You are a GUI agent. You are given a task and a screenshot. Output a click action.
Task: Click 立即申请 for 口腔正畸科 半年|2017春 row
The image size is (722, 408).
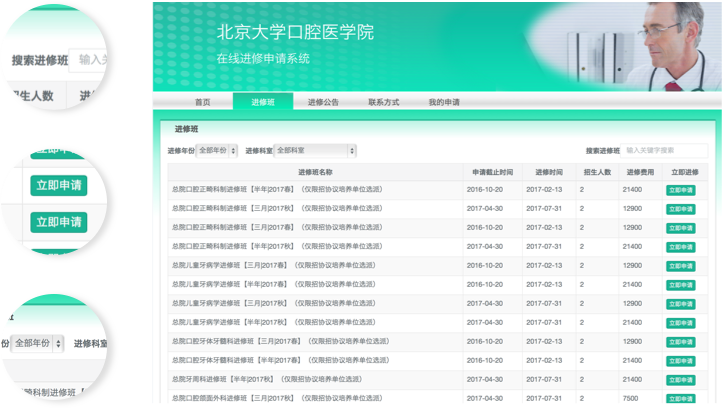coord(681,190)
